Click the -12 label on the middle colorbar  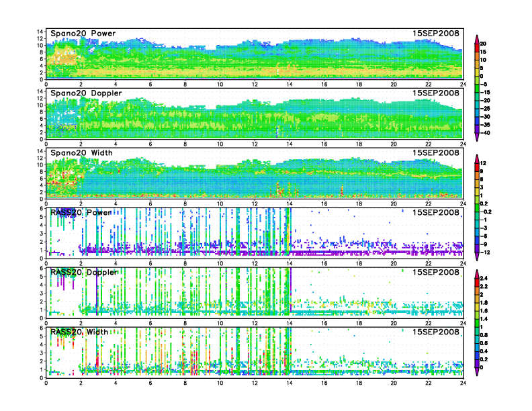485,253
